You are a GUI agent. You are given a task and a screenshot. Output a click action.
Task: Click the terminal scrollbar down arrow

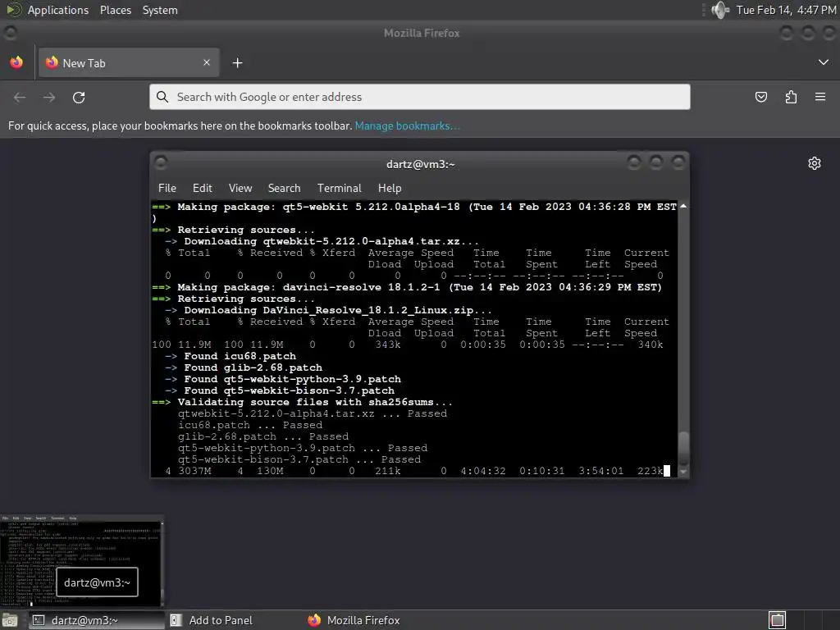click(x=683, y=472)
